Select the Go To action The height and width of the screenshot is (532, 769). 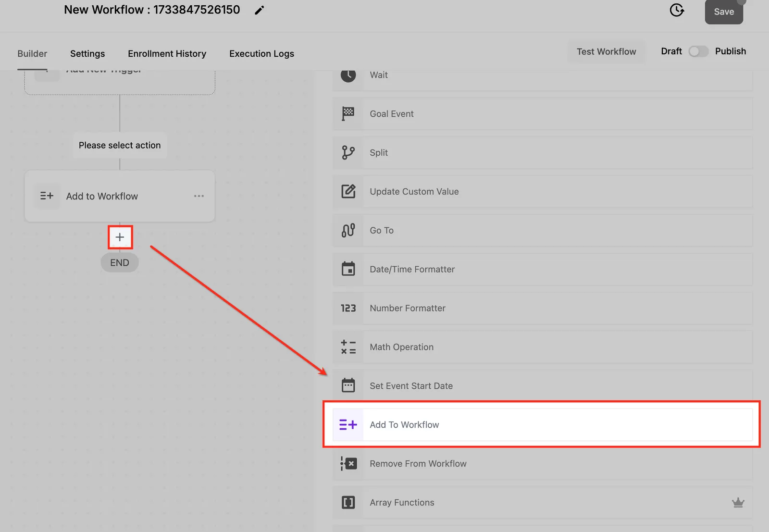543,230
